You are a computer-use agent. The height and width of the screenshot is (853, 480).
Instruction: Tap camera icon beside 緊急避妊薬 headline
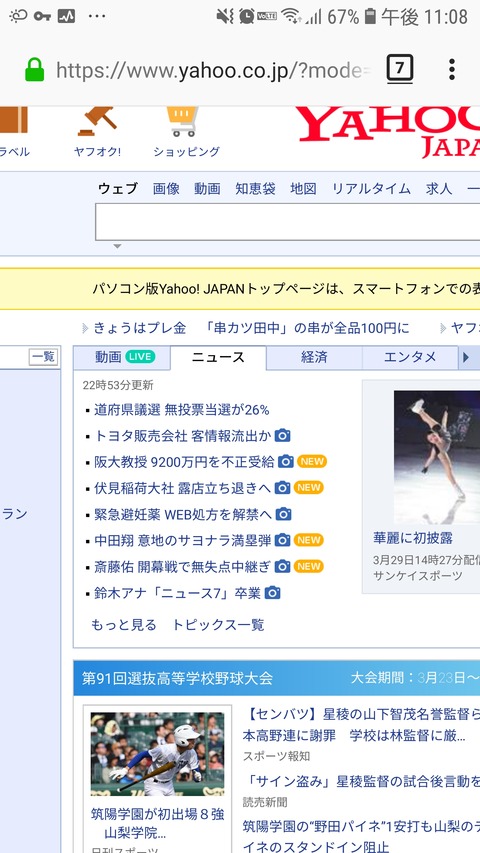pyautogui.click(x=284, y=514)
